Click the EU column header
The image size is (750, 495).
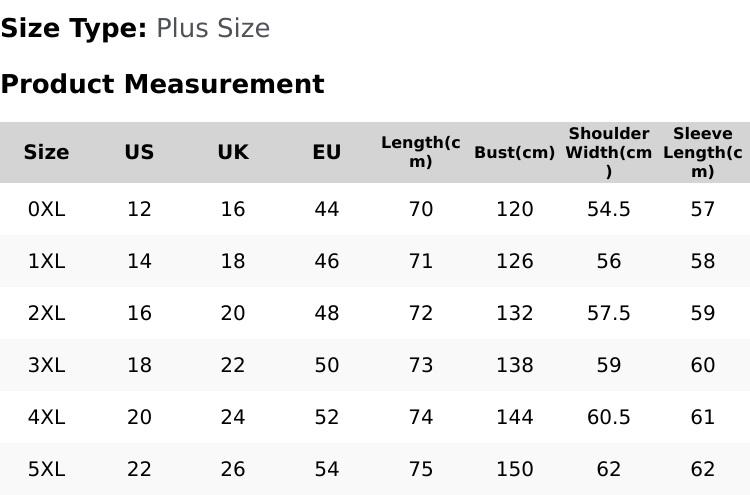point(327,152)
